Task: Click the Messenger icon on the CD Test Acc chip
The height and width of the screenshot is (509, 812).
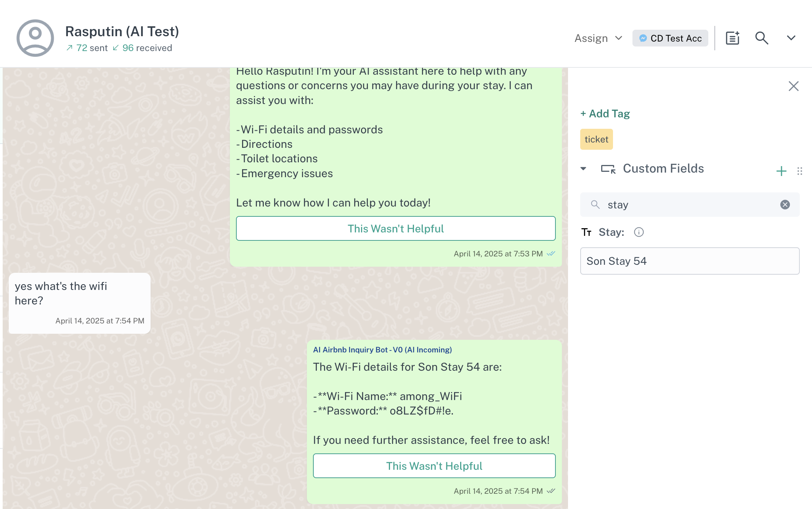Action: pyautogui.click(x=643, y=38)
